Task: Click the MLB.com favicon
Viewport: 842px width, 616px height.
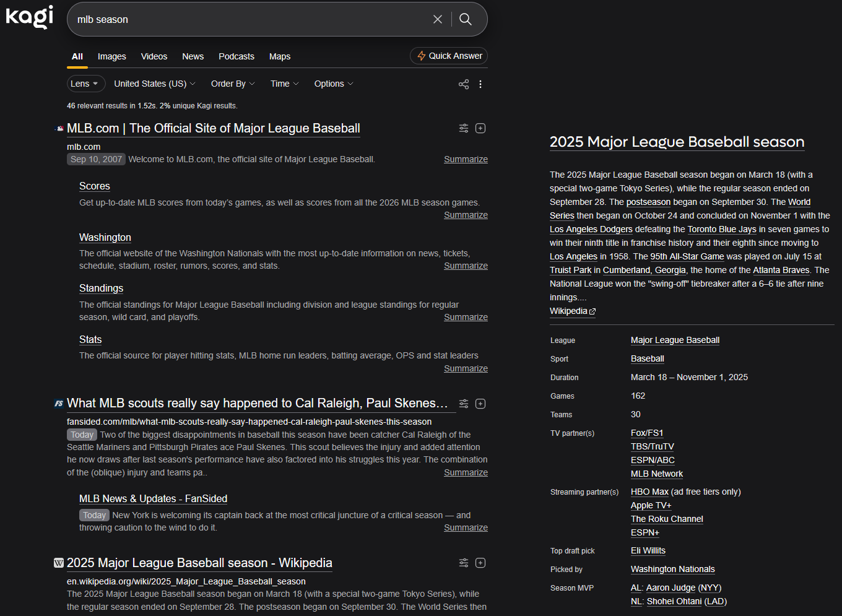Action: pos(59,129)
